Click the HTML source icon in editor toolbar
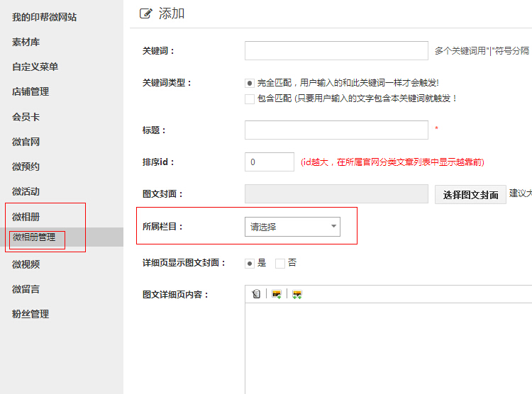The height and width of the screenshot is (394, 532). coord(256,294)
